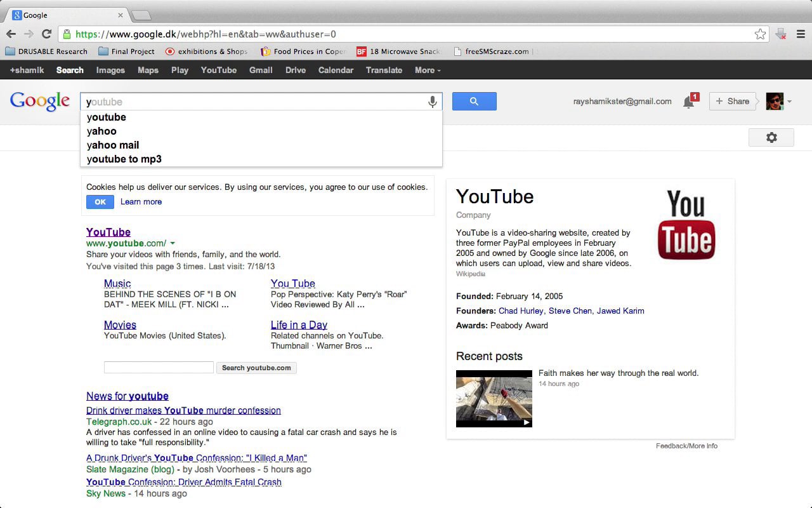Open the Movies sitelink
812x508 pixels.
(120, 324)
